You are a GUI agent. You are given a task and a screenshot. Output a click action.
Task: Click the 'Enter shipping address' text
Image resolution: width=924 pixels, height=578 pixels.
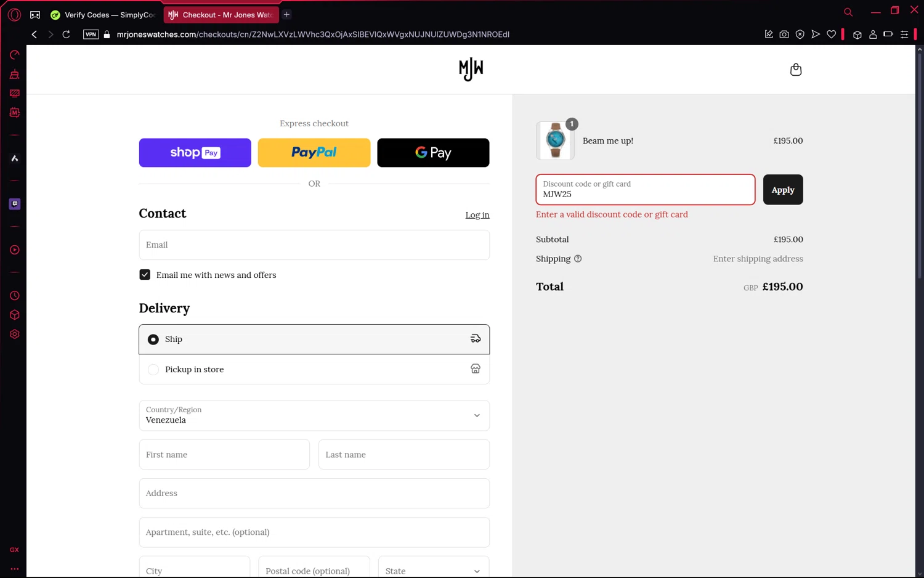[758, 259]
